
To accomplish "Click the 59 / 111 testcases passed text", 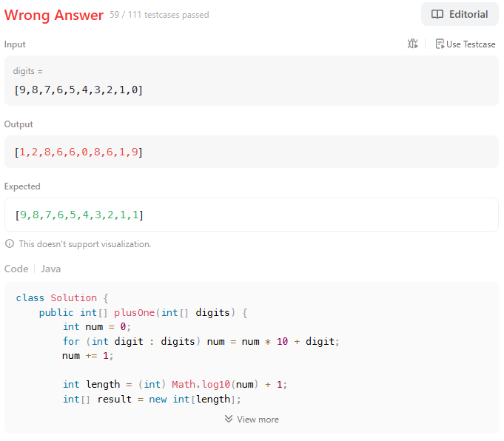I will (x=159, y=15).
